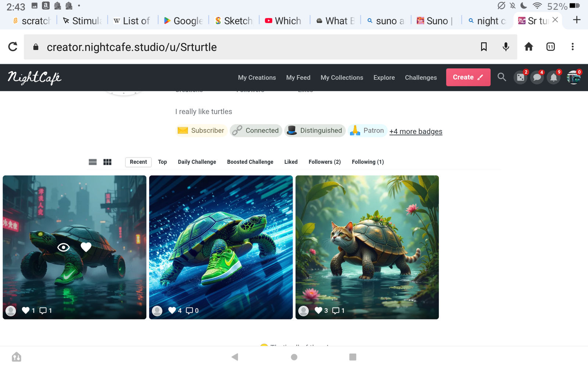Image resolution: width=588 pixels, height=368 pixels.
Task: Toggle the eye icon on cyberpunk turtle
Action: [x=64, y=247]
